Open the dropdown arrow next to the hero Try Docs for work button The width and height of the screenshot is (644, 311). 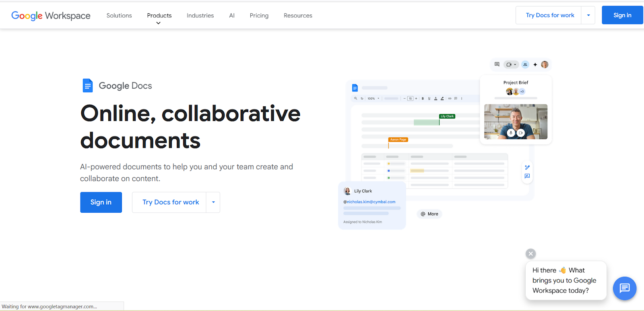[x=213, y=202]
